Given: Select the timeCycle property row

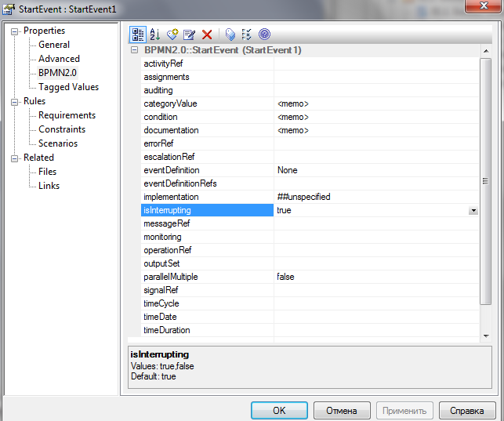Looking at the screenshot, I should 310,303.
